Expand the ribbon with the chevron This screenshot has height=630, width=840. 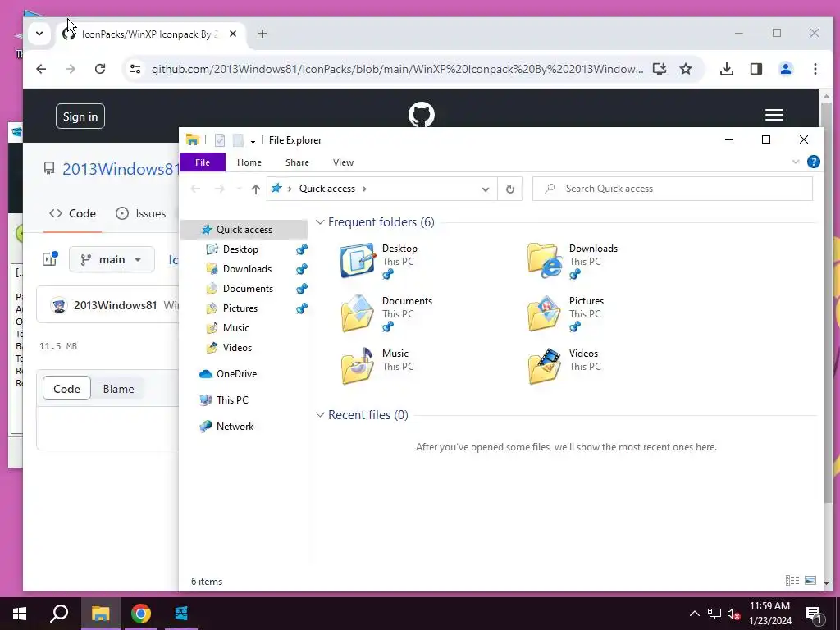796,162
